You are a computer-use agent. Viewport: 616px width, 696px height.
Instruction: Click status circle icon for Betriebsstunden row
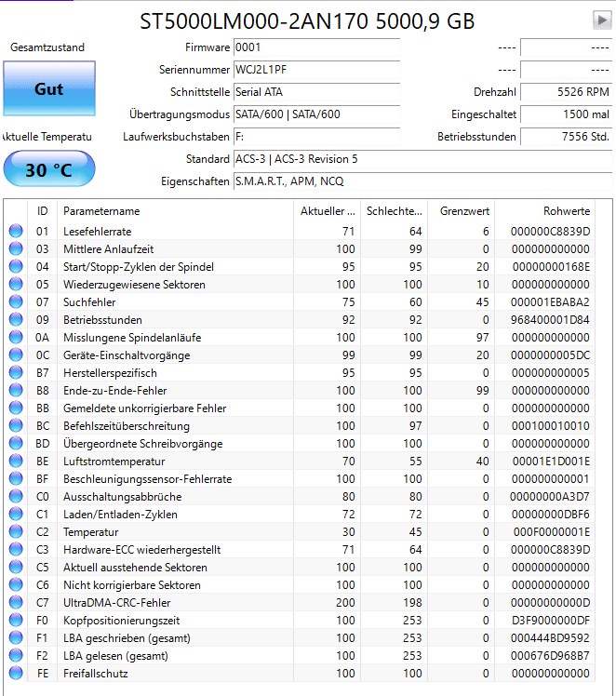tap(16, 319)
